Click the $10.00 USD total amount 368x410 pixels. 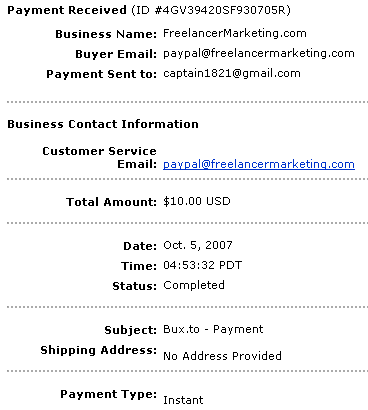pyautogui.click(x=197, y=201)
